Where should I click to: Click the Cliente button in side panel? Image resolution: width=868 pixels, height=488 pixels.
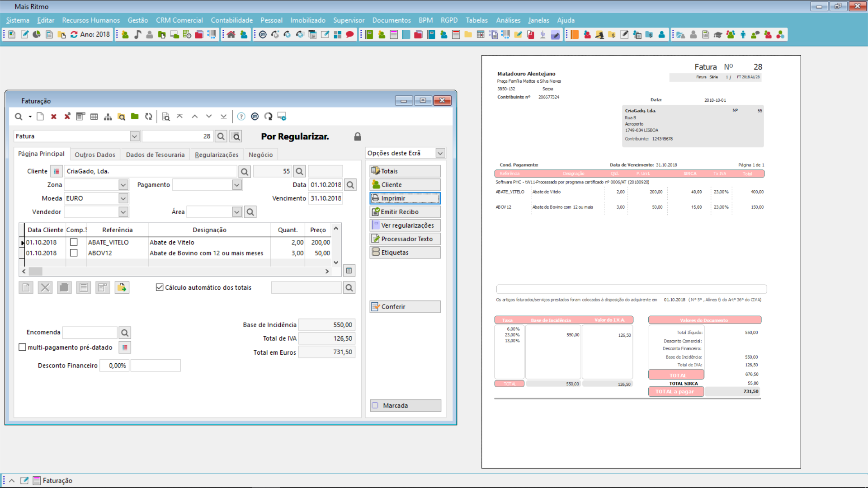405,185
